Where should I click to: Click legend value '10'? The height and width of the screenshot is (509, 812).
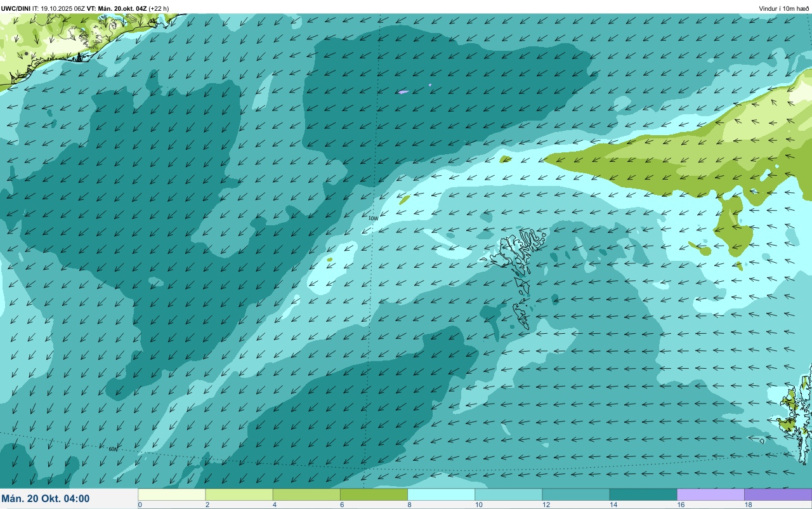pos(478,505)
